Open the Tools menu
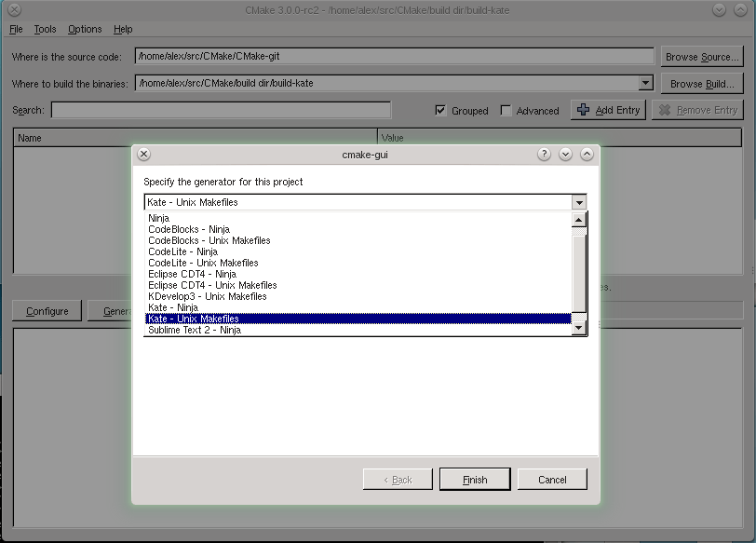The image size is (756, 543). pos(45,29)
